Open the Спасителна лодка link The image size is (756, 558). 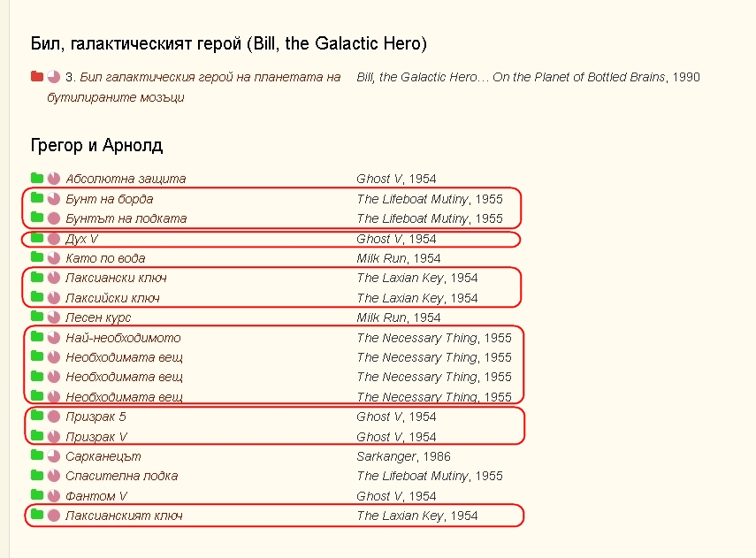click(122, 476)
